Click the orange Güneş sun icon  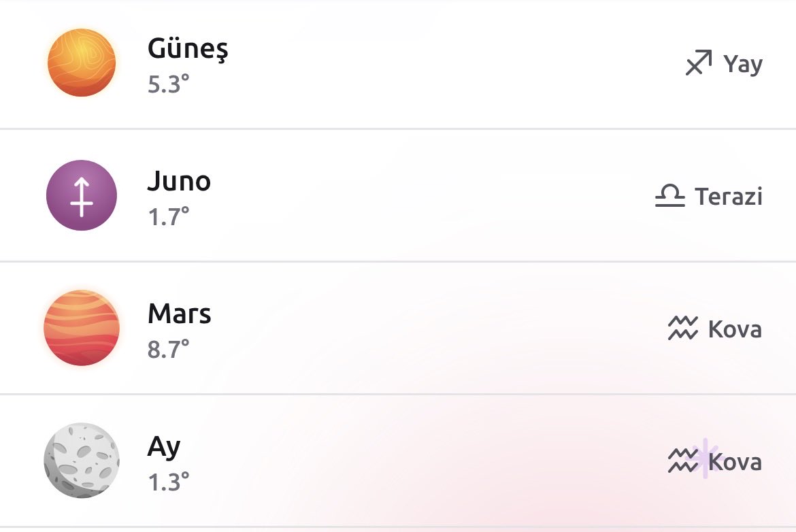tap(82, 63)
